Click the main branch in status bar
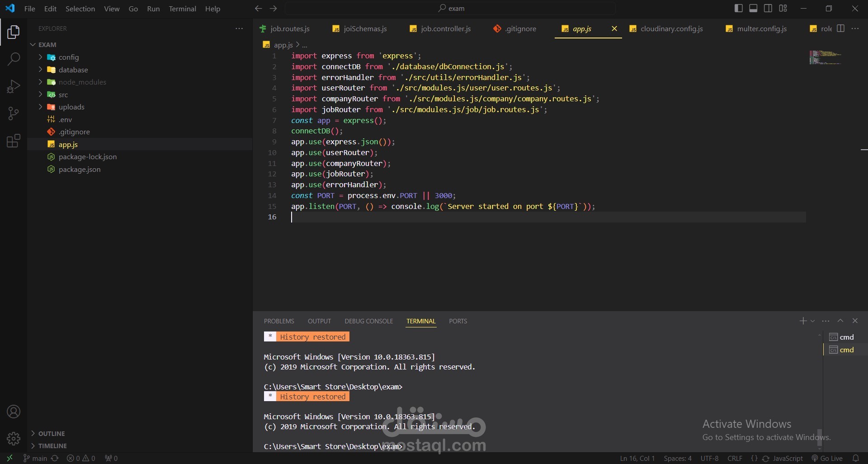Image resolution: width=868 pixels, height=464 pixels. 35,458
